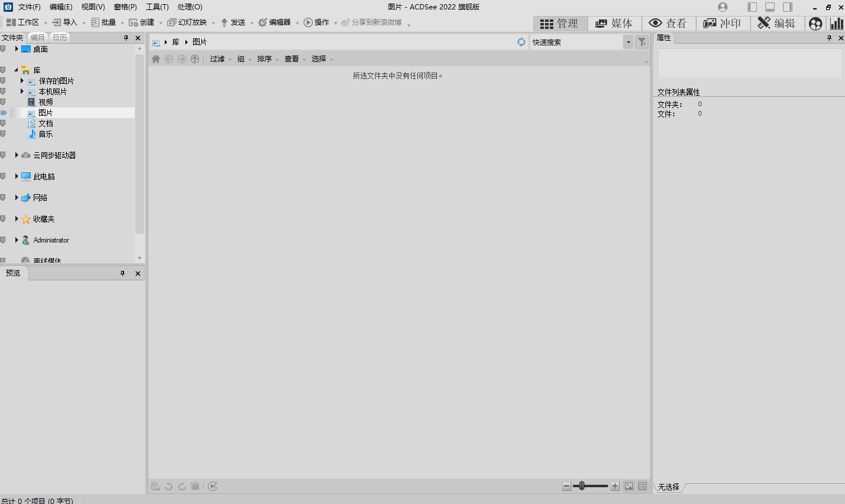
Task: Click the refresh icon beside the path bar
Action: coord(521,42)
